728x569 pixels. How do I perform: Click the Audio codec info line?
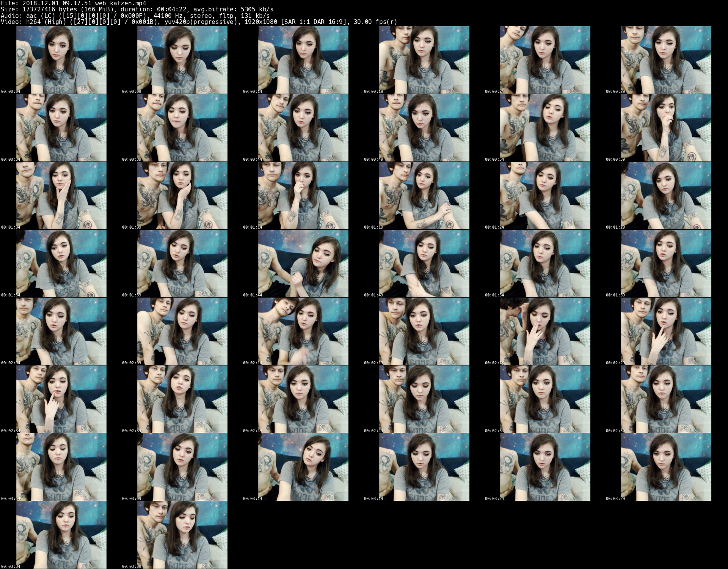pyautogui.click(x=135, y=16)
